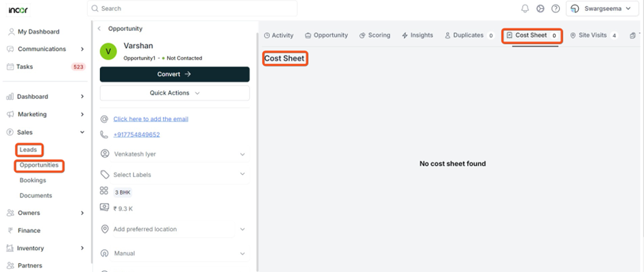Click the clock-style icon beside the bell
644x272 pixels.
(x=541, y=9)
